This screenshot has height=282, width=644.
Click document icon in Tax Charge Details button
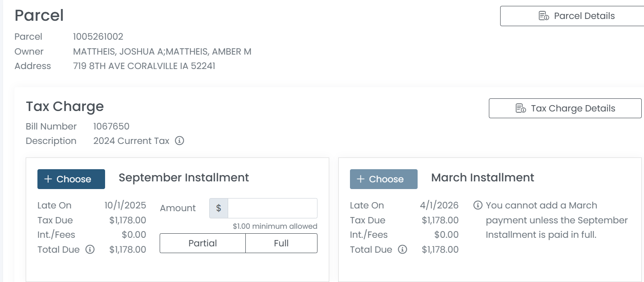click(x=521, y=108)
